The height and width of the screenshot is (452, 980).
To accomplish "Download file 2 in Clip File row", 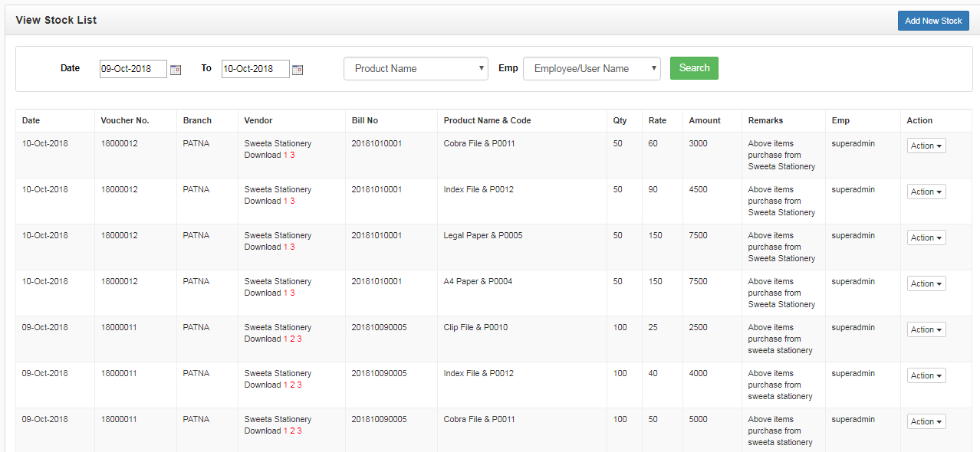I will coord(292,339).
